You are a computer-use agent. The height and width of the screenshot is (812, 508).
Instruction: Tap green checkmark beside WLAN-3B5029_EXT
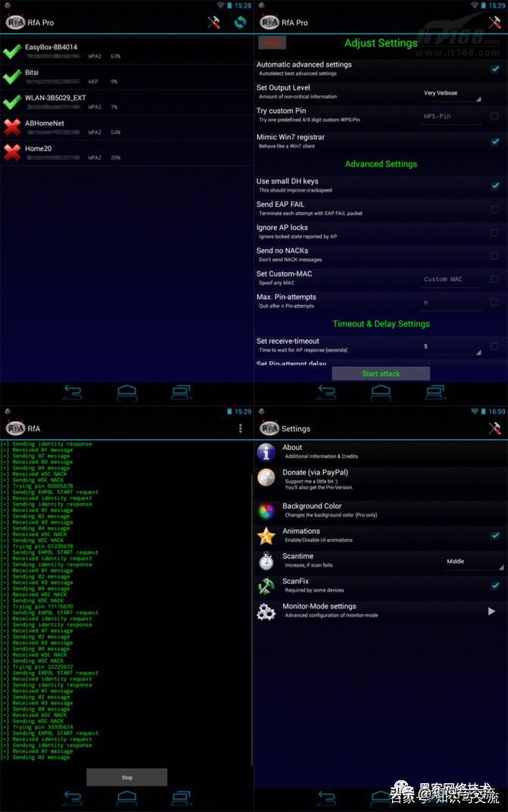[12, 102]
